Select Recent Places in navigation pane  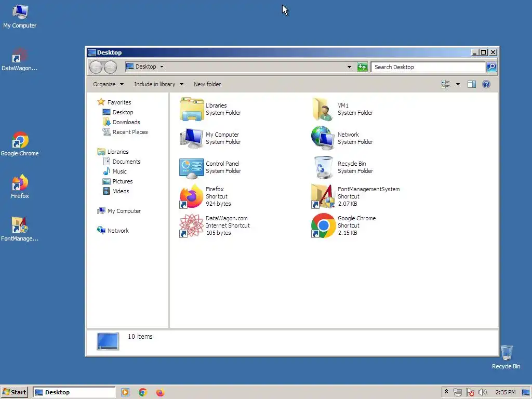125,132
